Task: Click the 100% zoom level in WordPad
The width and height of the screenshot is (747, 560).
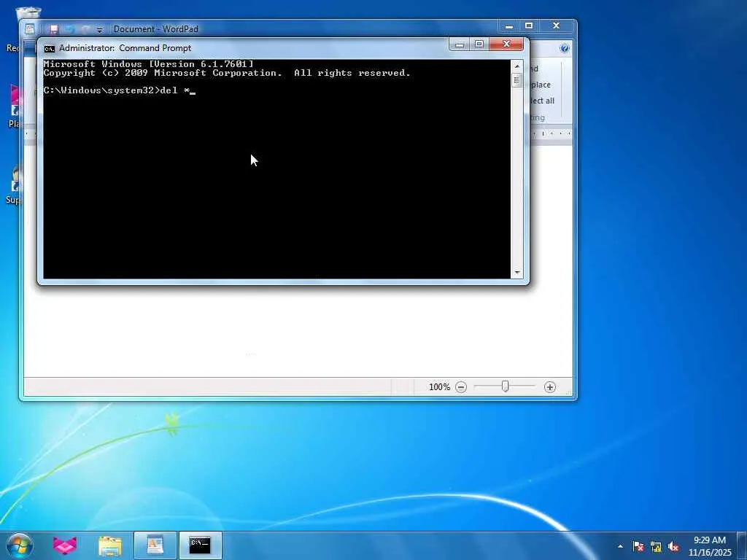Action: (x=439, y=387)
